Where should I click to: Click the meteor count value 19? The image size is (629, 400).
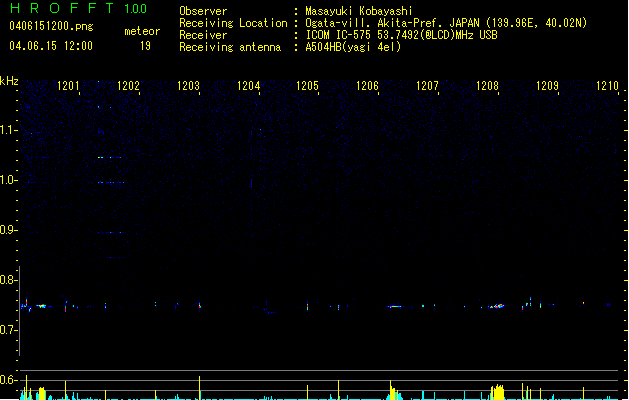(145, 46)
